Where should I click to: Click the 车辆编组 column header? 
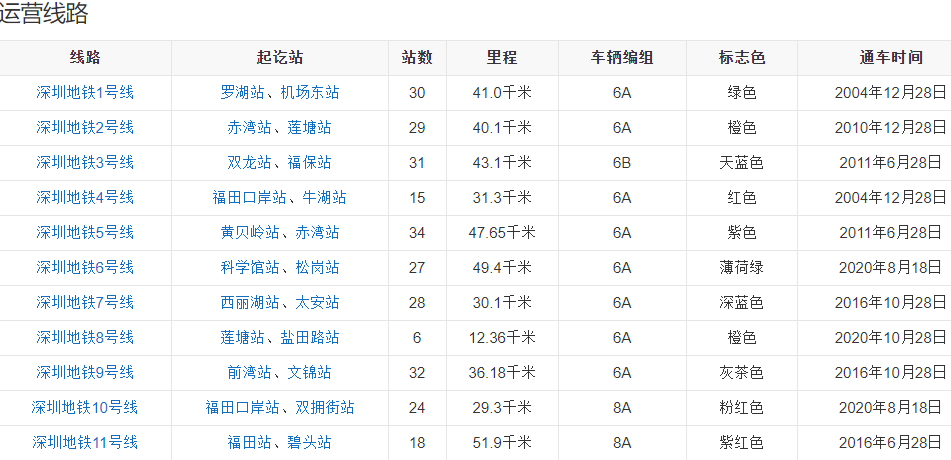[x=622, y=58]
